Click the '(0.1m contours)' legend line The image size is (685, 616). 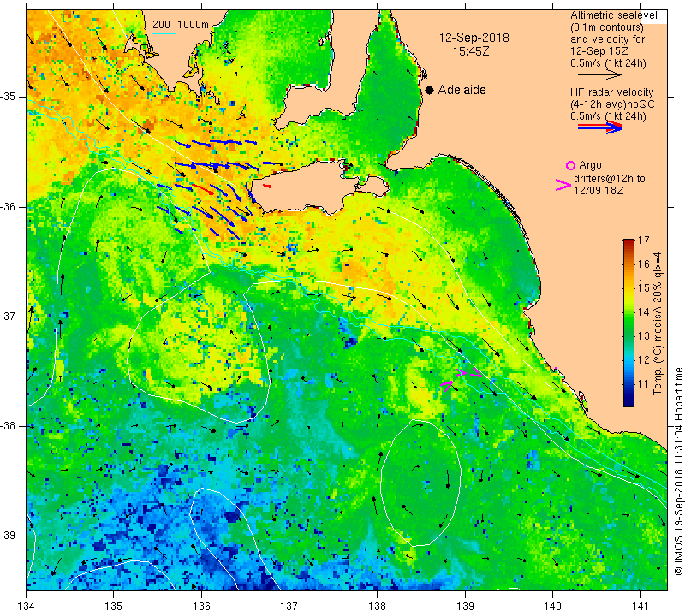(607, 27)
